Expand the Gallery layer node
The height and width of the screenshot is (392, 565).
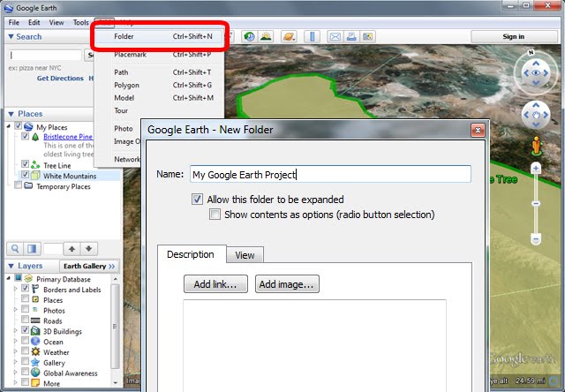click(16, 362)
